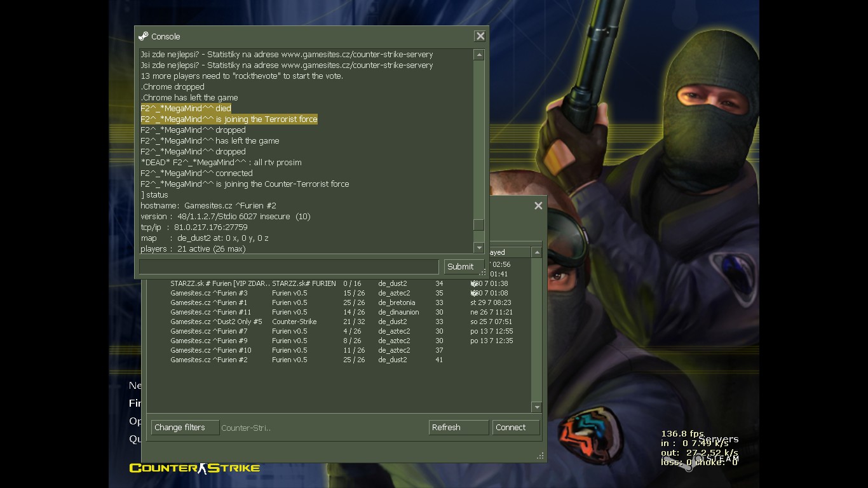Click the highlighted line "F2^_*MegaMind^^ died"
The width and height of the screenshot is (868, 488).
(x=186, y=108)
